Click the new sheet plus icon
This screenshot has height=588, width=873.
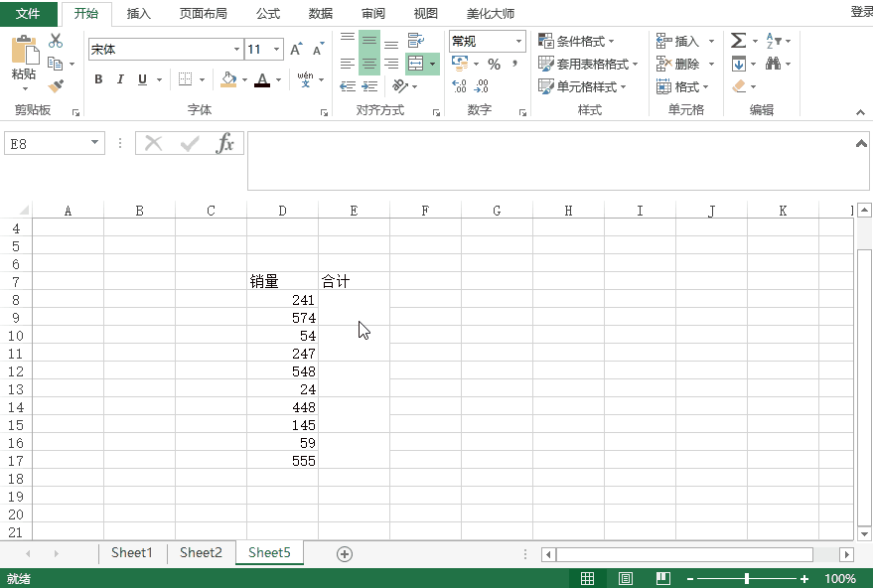point(345,554)
